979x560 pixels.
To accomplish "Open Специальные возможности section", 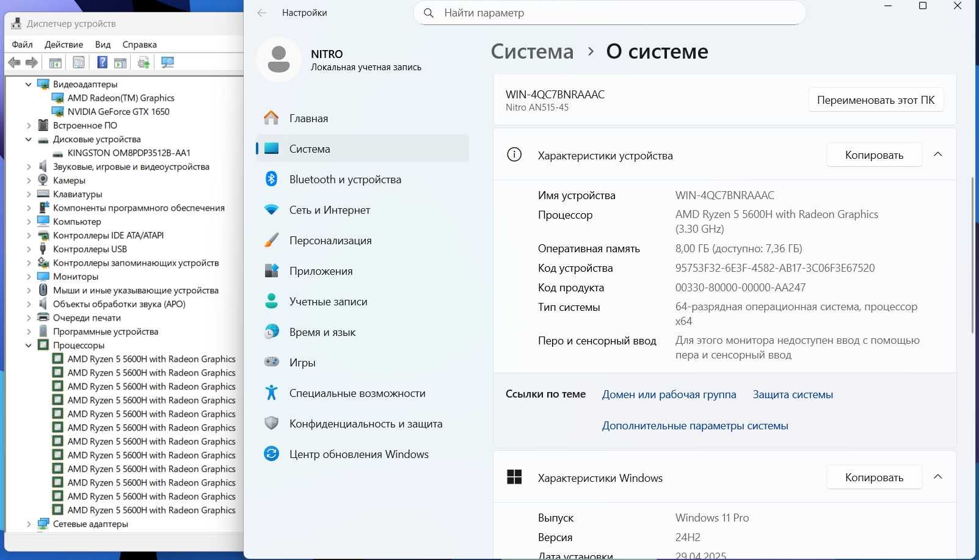I will click(x=363, y=393).
